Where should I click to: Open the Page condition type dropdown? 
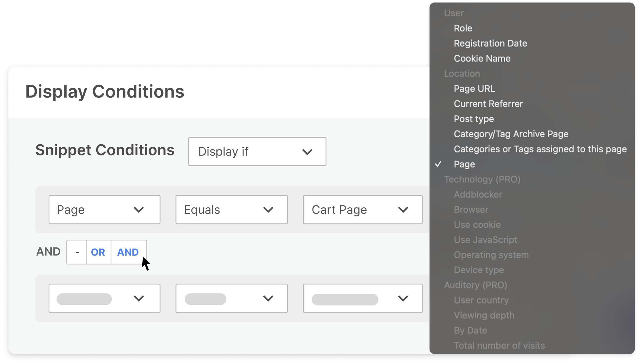104,209
